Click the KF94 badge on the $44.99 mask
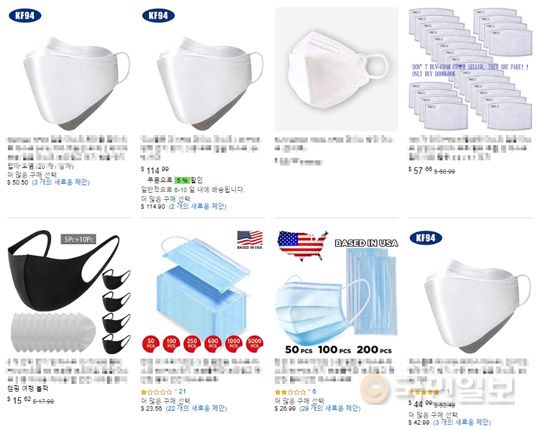 coord(426,238)
